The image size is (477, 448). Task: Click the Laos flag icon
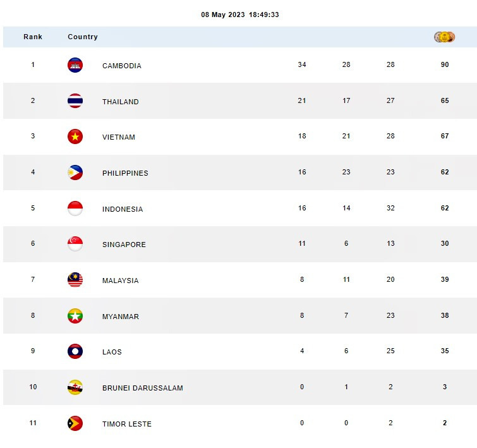coord(75,351)
